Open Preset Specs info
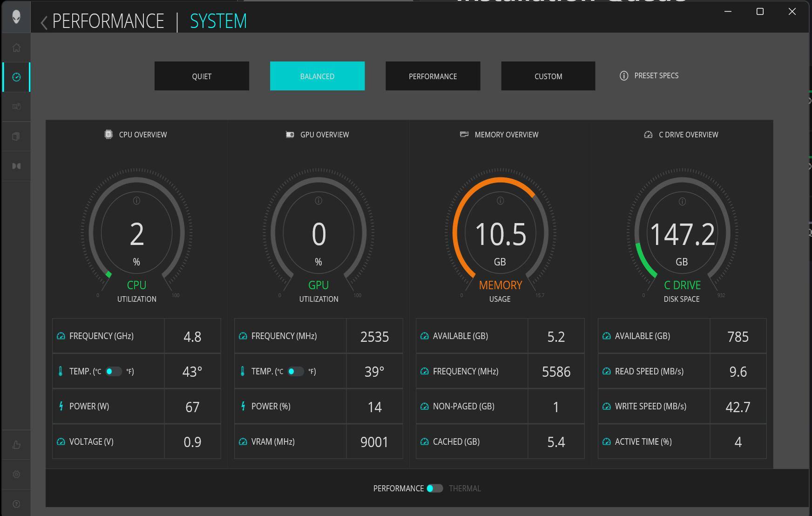Screen dimensions: 812x516 pos(649,75)
